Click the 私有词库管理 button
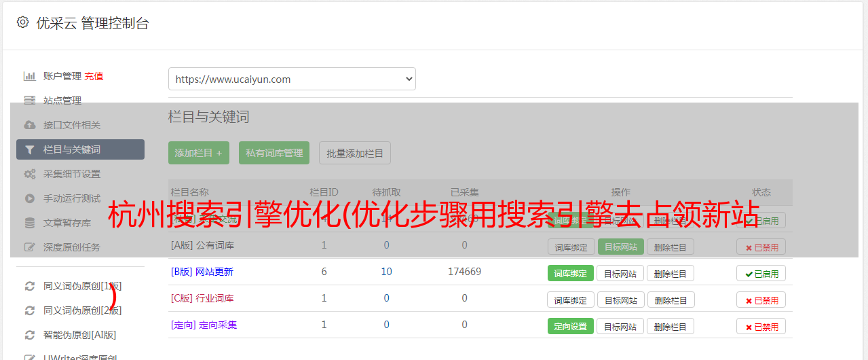The image size is (868, 360). pos(274,153)
